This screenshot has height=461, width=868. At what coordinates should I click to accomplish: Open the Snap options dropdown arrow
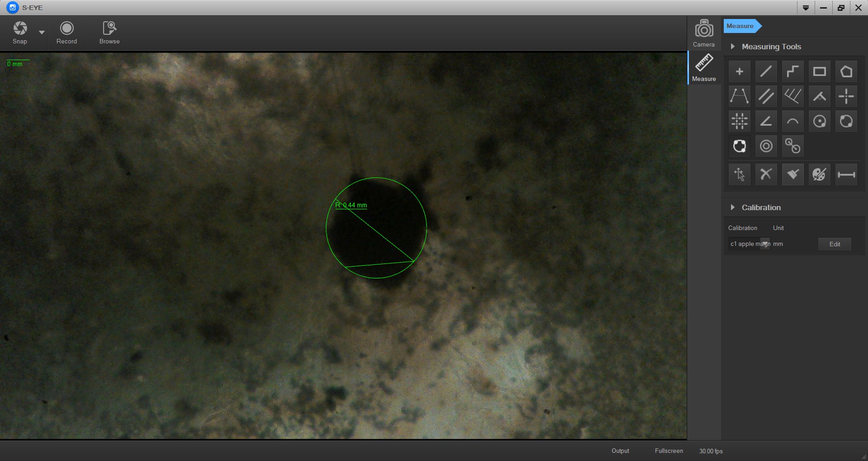(x=42, y=33)
